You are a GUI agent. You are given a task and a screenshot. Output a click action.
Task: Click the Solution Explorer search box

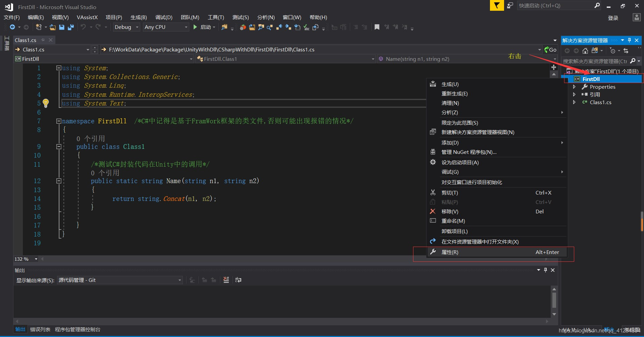(x=595, y=61)
